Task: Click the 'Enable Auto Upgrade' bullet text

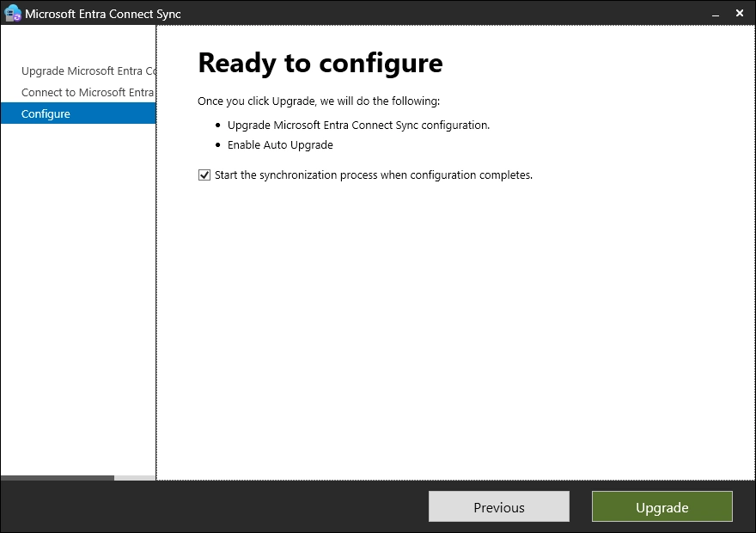Action: click(x=280, y=144)
